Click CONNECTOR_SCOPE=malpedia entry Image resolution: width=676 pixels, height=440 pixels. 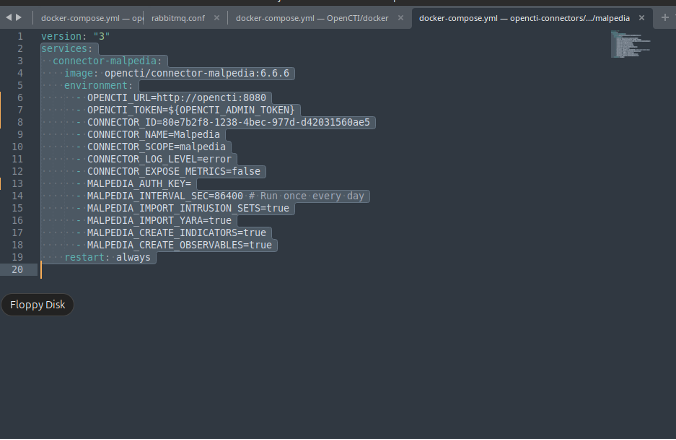[156, 147]
